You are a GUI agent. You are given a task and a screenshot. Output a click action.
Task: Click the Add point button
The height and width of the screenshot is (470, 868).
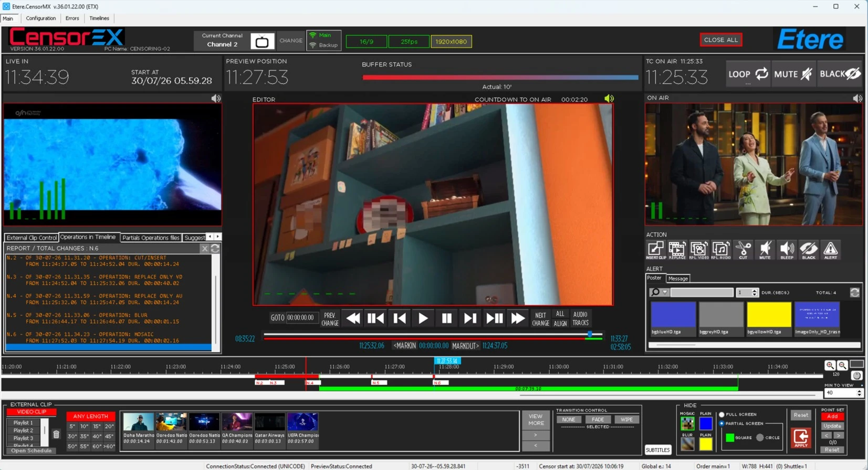pos(832,416)
